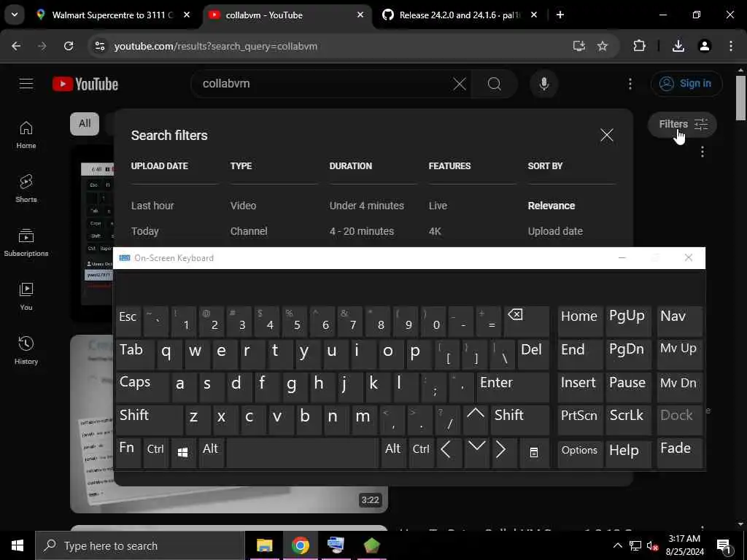Bookmark this page with star

click(603, 46)
